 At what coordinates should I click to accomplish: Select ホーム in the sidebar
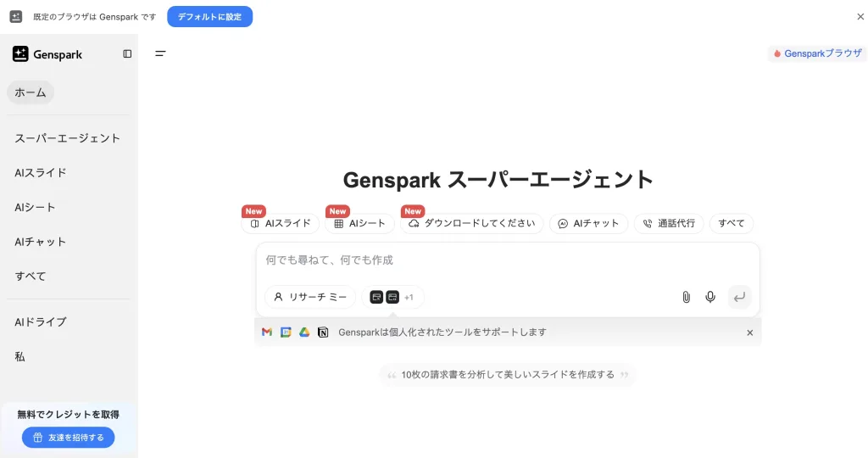tap(31, 92)
